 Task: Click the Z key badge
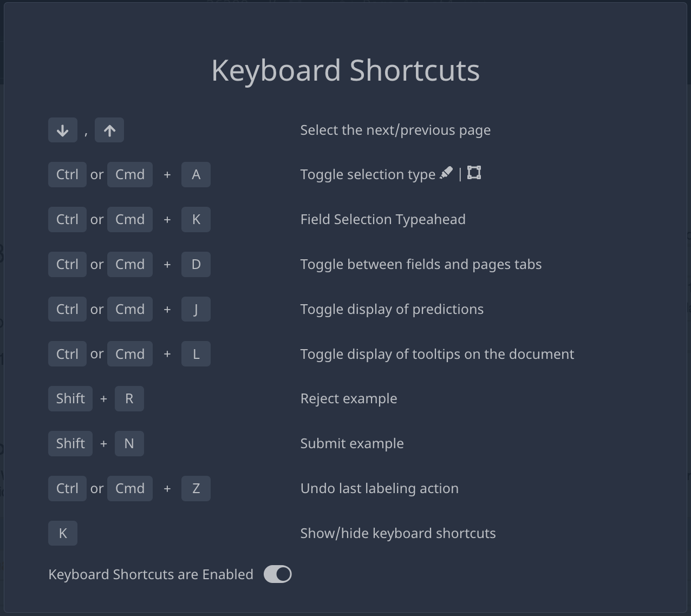pos(196,488)
